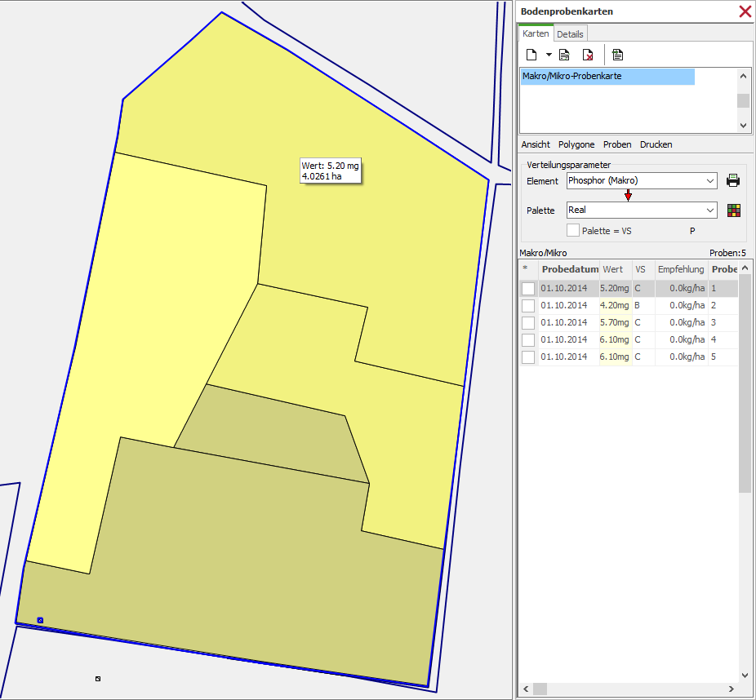Switch to the Details tab
Image resolution: width=756 pixels, height=700 pixels.
point(570,34)
